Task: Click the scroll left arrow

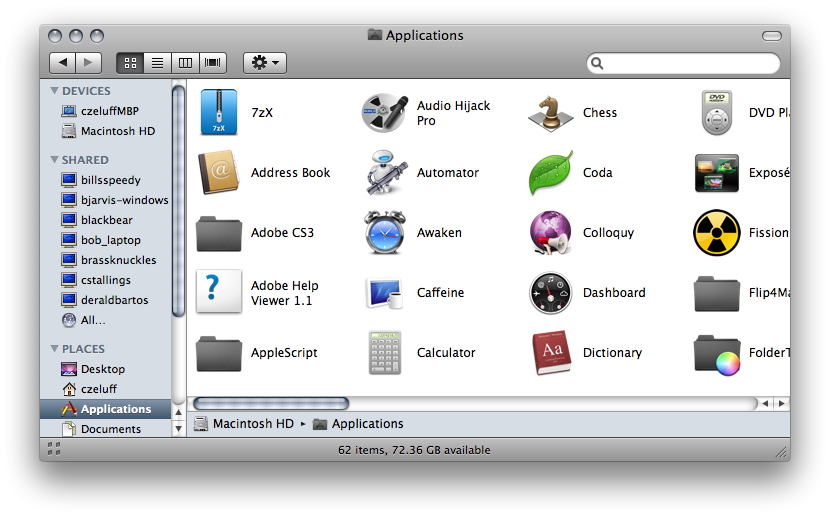Action: point(765,404)
